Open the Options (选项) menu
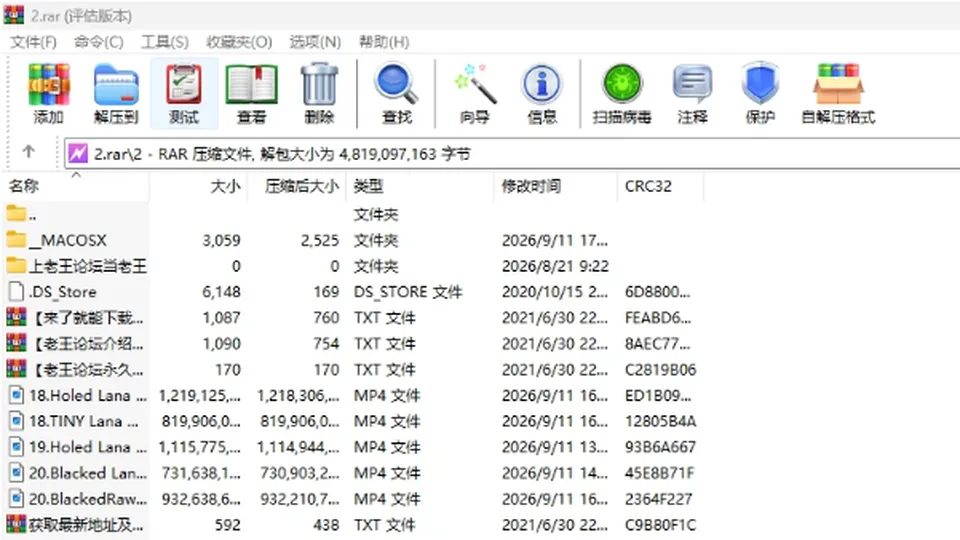The image size is (960, 540). (x=315, y=42)
